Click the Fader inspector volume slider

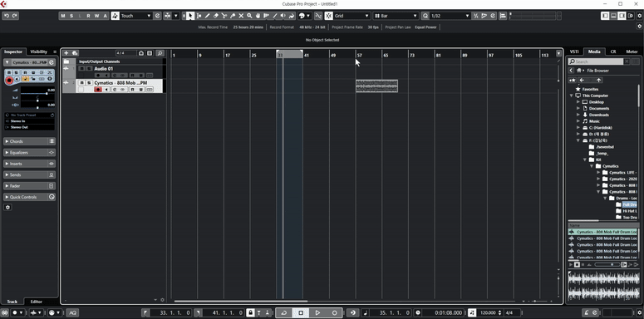[x=37, y=94]
